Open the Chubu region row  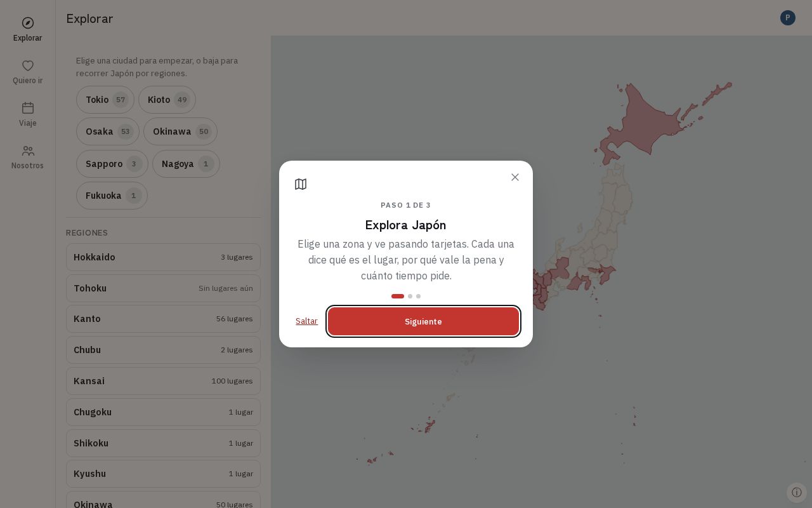click(163, 350)
